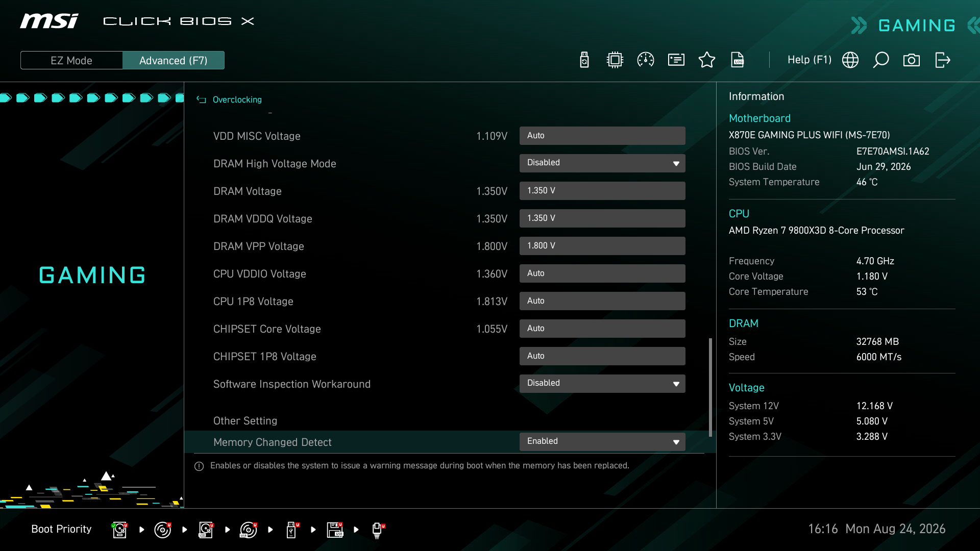
Task: Select the DRAM High Voltage Mode label
Action: tap(275, 164)
